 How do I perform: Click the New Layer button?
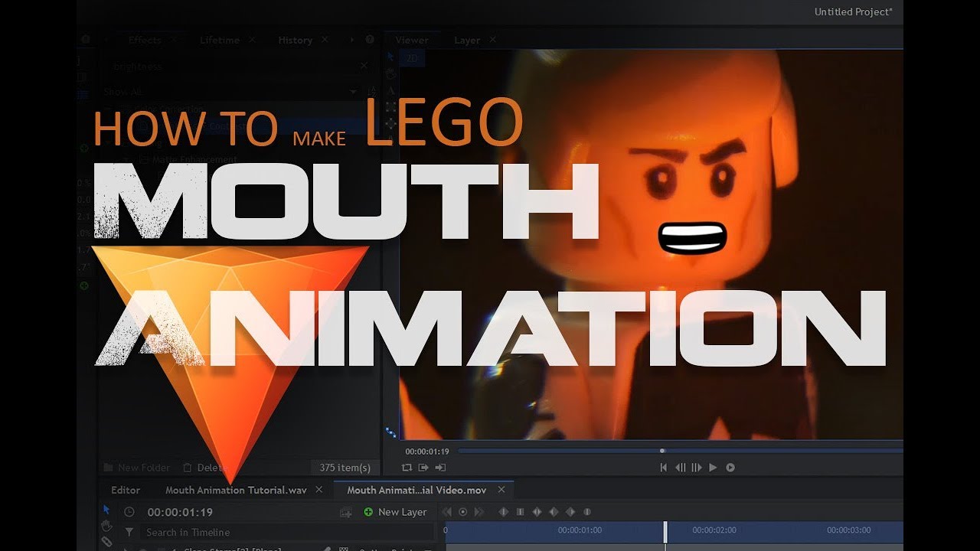tap(395, 512)
